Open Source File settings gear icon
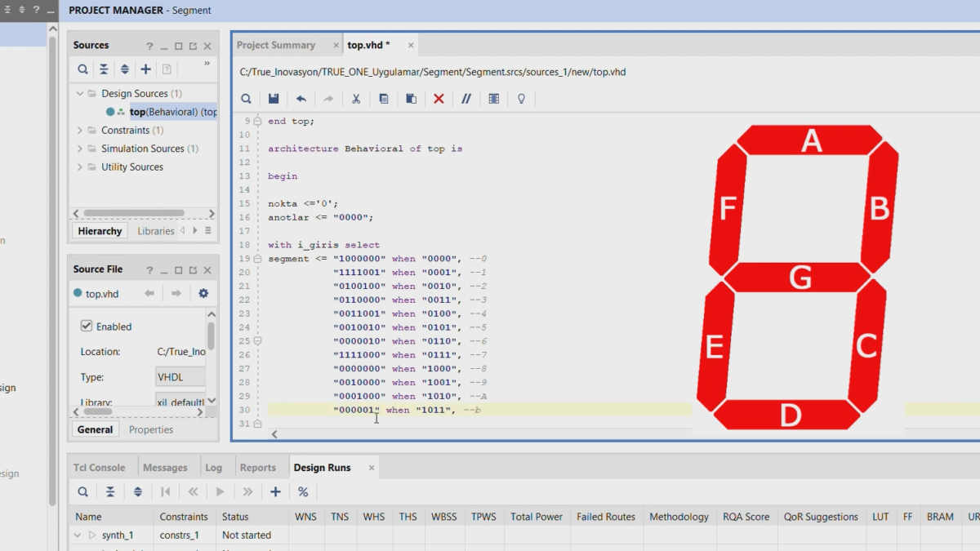The height and width of the screenshot is (551, 980). tap(203, 293)
